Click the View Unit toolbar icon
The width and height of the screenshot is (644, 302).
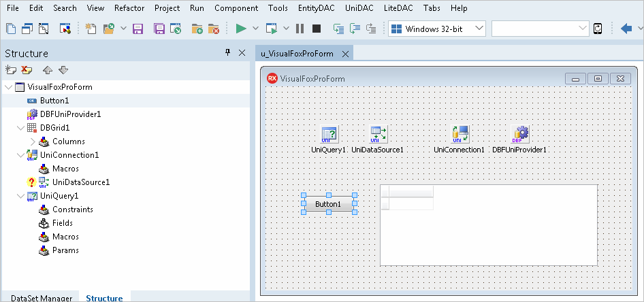[x=11, y=29]
